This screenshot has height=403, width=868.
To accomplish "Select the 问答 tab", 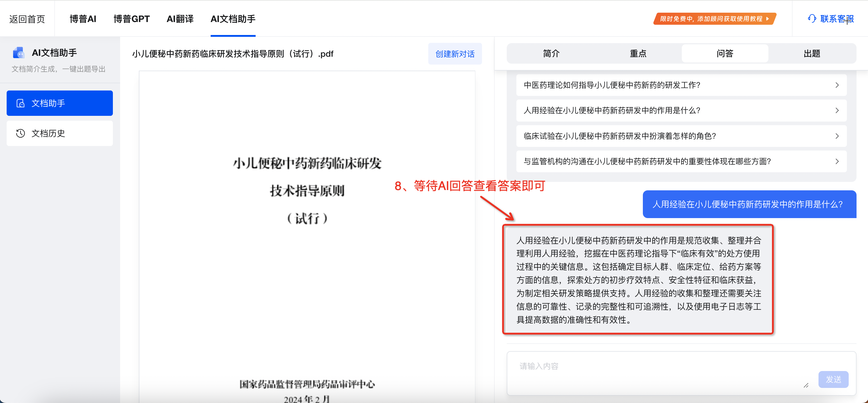I will click(x=725, y=53).
